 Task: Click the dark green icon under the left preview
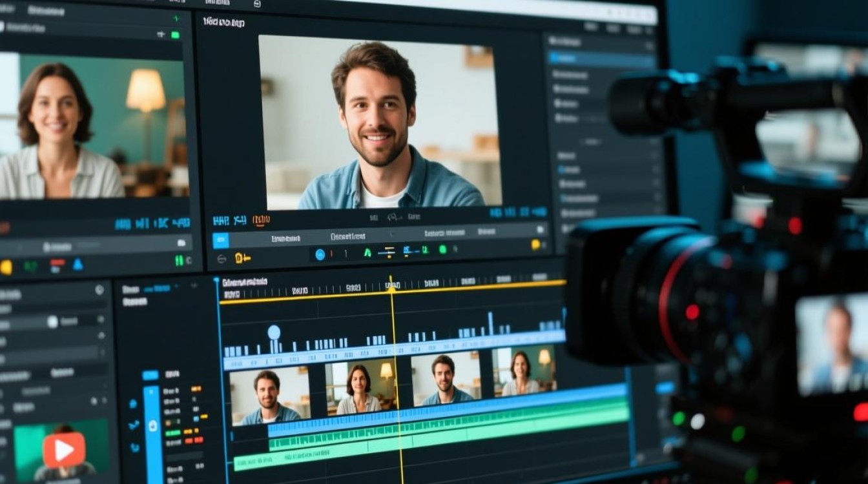(x=30, y=266)
